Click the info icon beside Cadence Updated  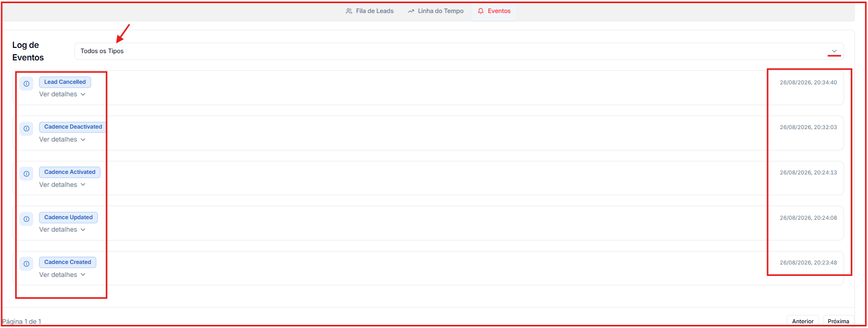27,219
